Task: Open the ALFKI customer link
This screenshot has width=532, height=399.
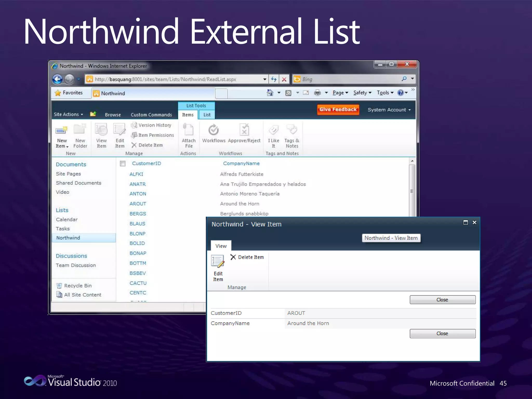Action: 136,174
